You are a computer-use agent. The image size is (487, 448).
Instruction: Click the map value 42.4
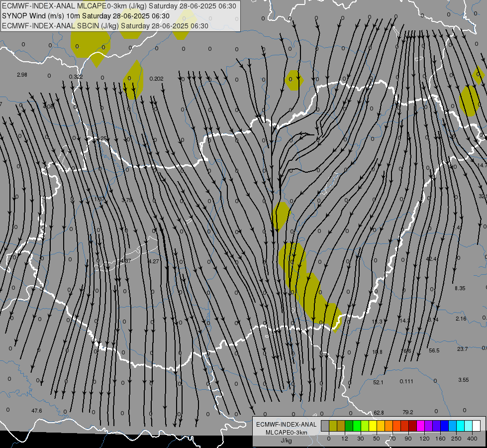tap(431, 259)
